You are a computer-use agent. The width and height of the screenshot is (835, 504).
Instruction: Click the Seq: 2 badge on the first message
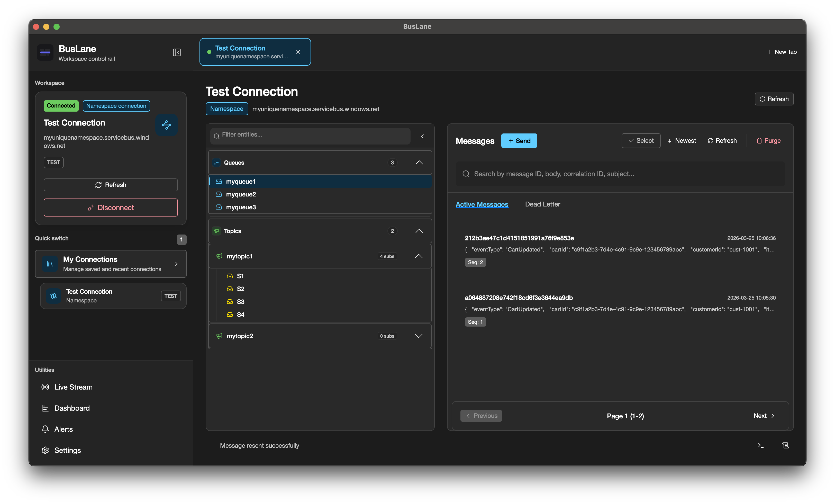475,262
